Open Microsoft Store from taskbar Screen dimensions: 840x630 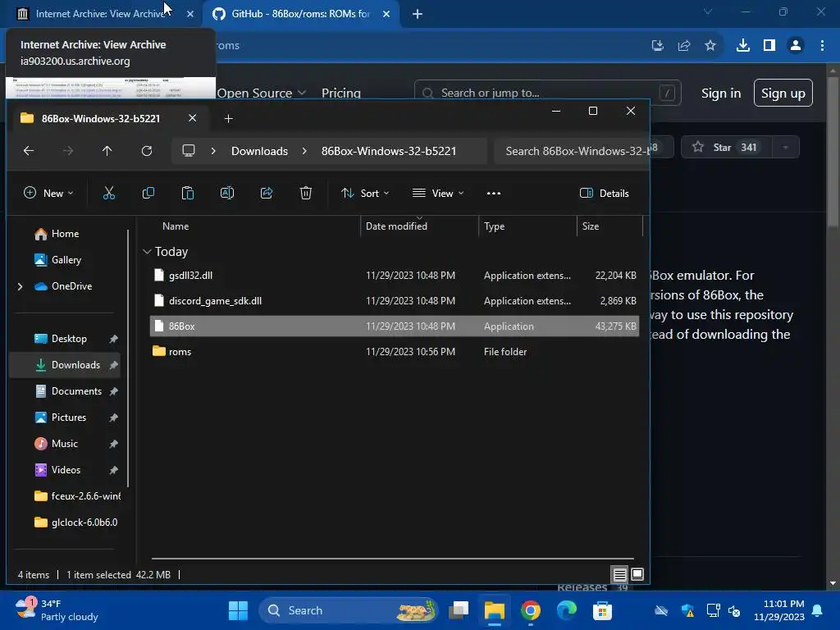[603, 610]
